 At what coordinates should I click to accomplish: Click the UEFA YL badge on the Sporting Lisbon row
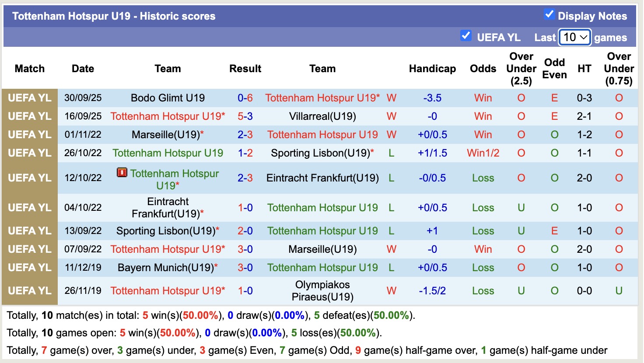[x=29, y=231]
